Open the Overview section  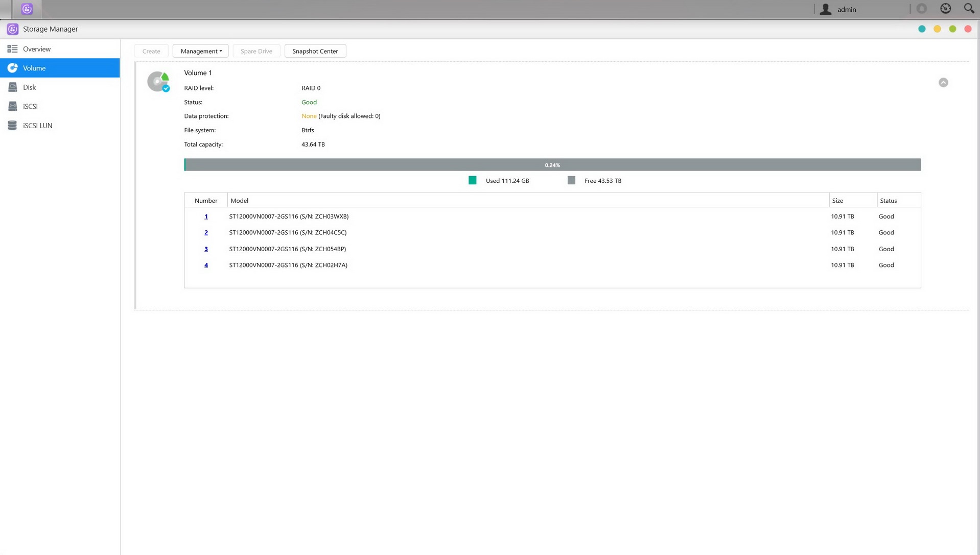[x=60, y=49]
